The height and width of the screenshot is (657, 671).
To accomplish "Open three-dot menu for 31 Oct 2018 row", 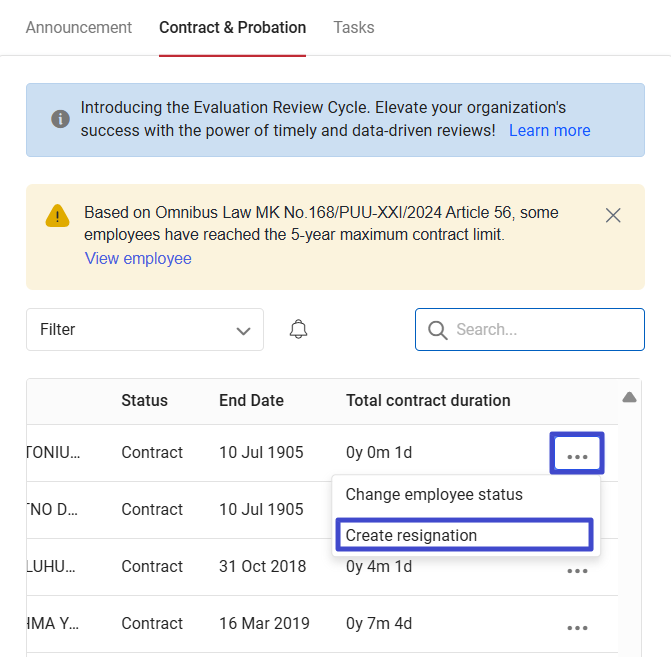I will pyautogui.click(x=577, y=570).
